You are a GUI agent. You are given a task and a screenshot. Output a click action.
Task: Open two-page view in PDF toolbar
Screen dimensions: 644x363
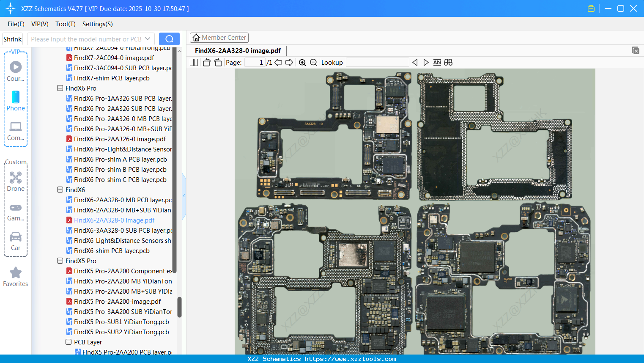[194, 62]
